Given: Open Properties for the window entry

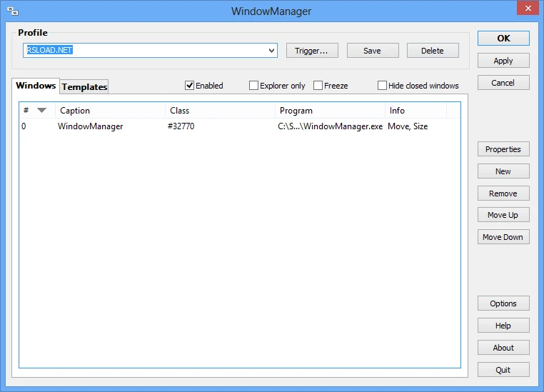Looking at the screenshot, I should click(x=503, y=149).
